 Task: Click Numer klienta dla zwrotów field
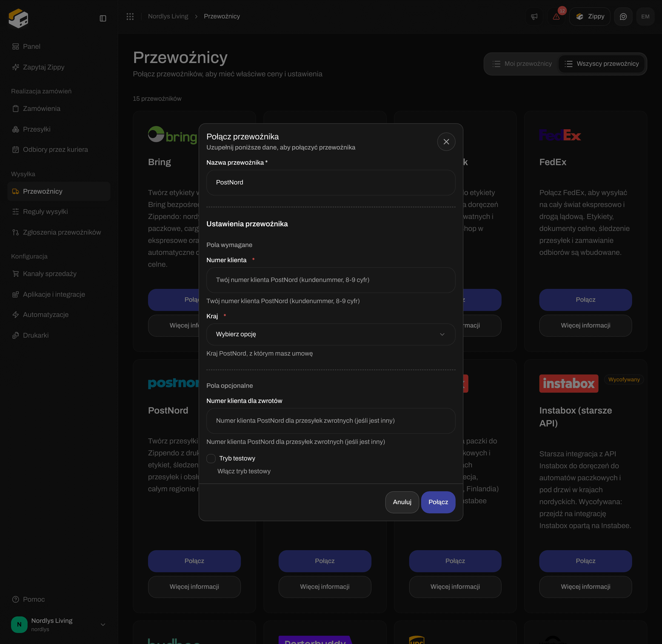coord(331,421)
